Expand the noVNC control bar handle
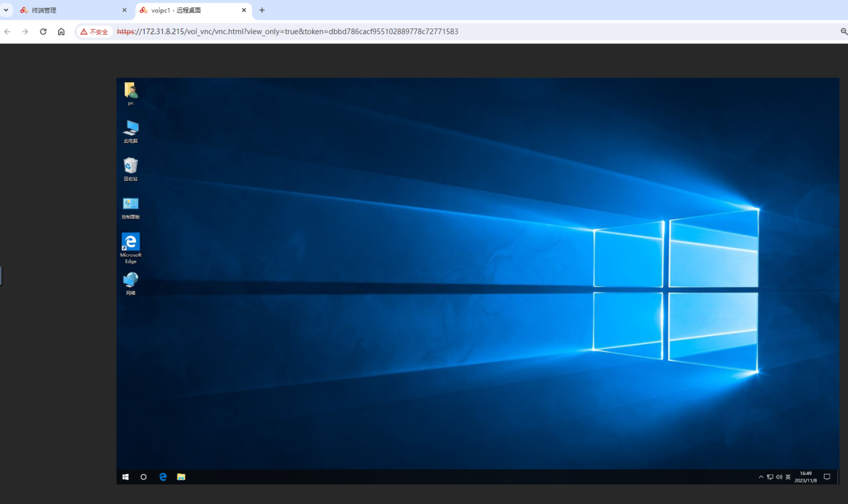 [1, 276]
